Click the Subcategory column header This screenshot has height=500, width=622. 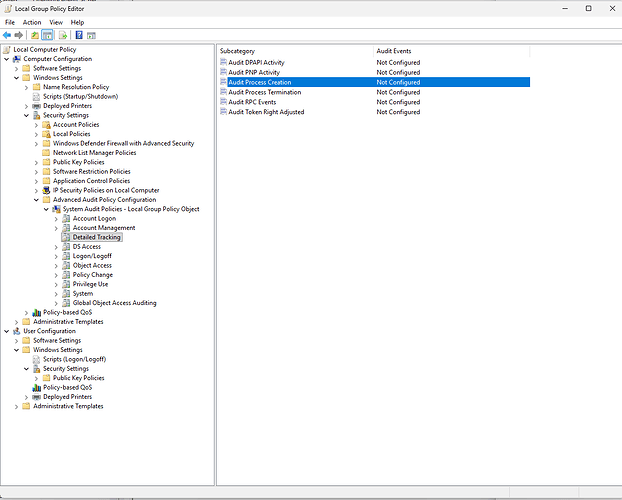[x=296, y=51]
